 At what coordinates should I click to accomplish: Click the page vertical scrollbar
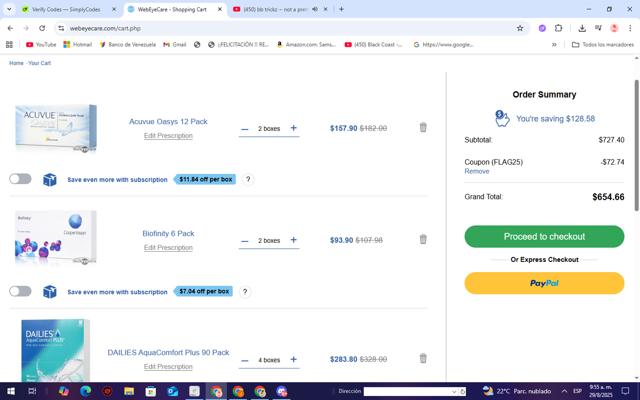click(636, 145)
